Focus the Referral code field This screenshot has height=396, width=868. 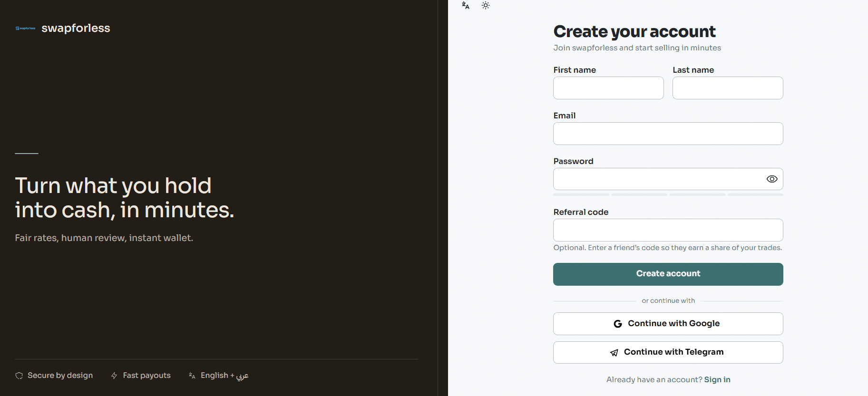click(668, 230)
